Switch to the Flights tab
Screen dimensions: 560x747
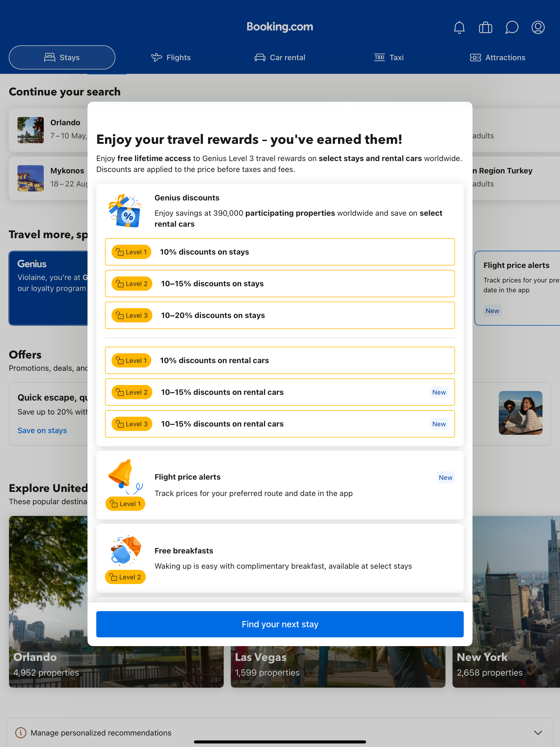(x=171, y=57)
